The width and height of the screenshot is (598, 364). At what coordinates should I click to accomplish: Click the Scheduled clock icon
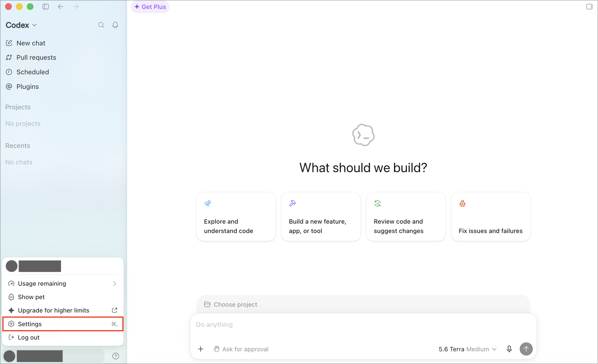(x=9, y=72)
